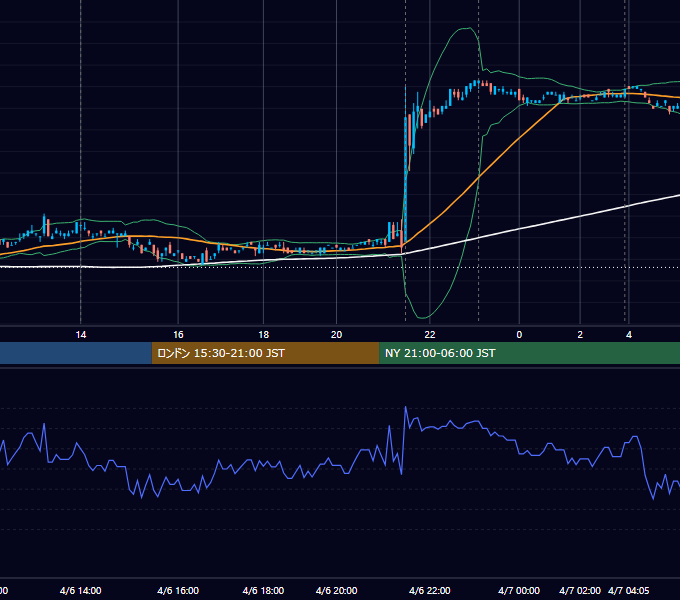Click the 14 hour label on upper axis
Image resolution: width=680 pixels, height=600 pixels.
81,335
